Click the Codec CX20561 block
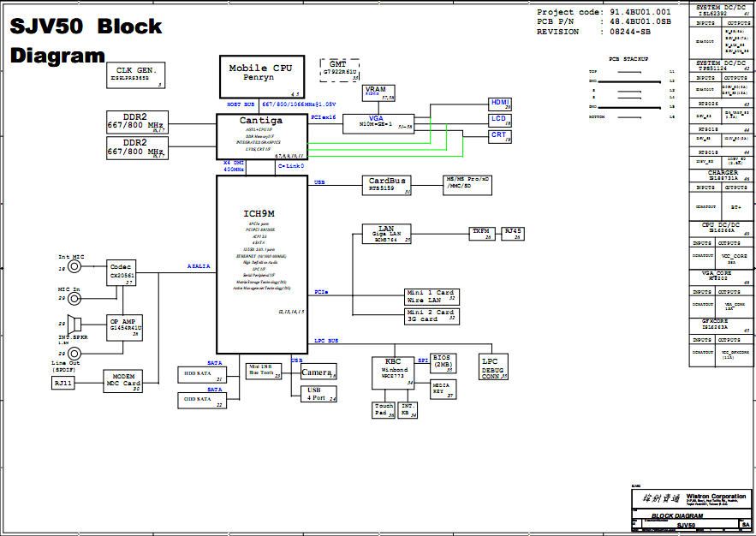The height and width of the screenshot is (536, 756). [x=121, y=273]
